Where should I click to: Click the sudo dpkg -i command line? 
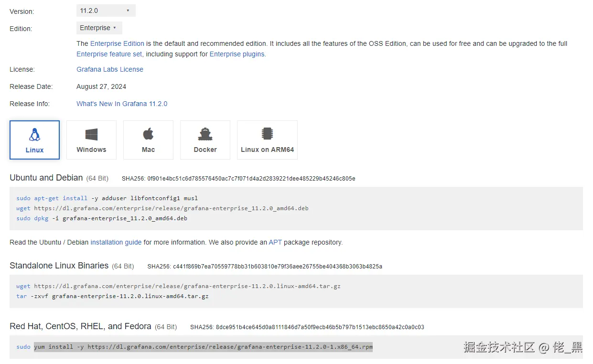pyautogui.click(x=102, y=218)
